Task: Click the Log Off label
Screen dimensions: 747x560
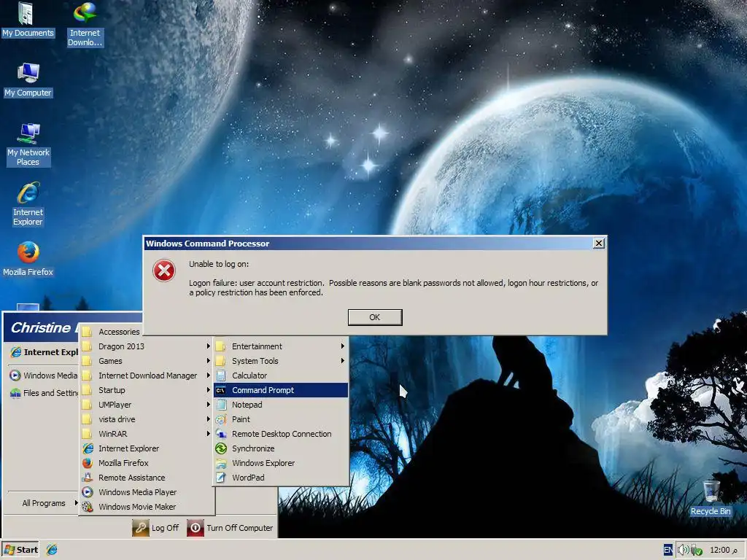Action: pos(165,528)
